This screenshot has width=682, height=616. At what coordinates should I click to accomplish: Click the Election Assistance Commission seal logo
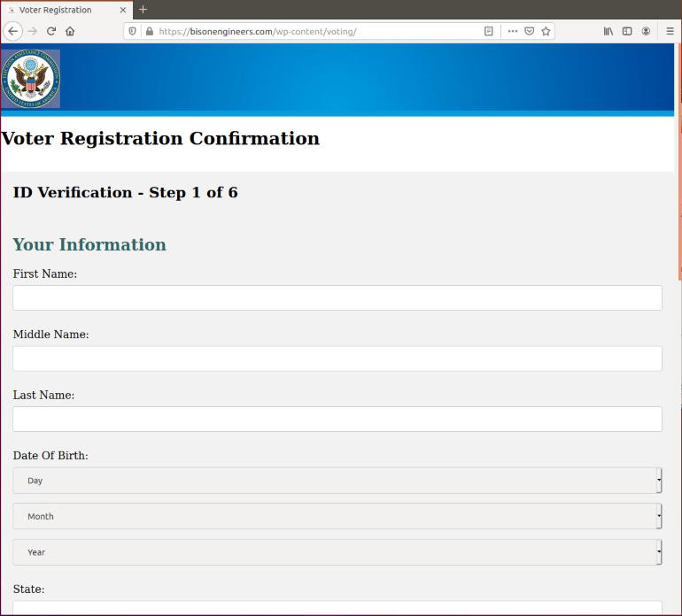(x=30, y=79)
